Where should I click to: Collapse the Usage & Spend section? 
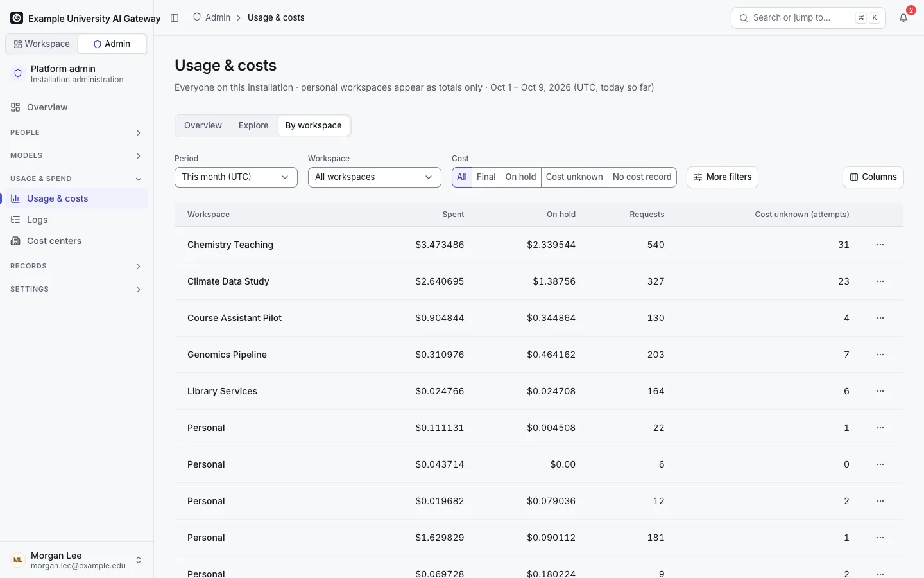click(76, 179)
